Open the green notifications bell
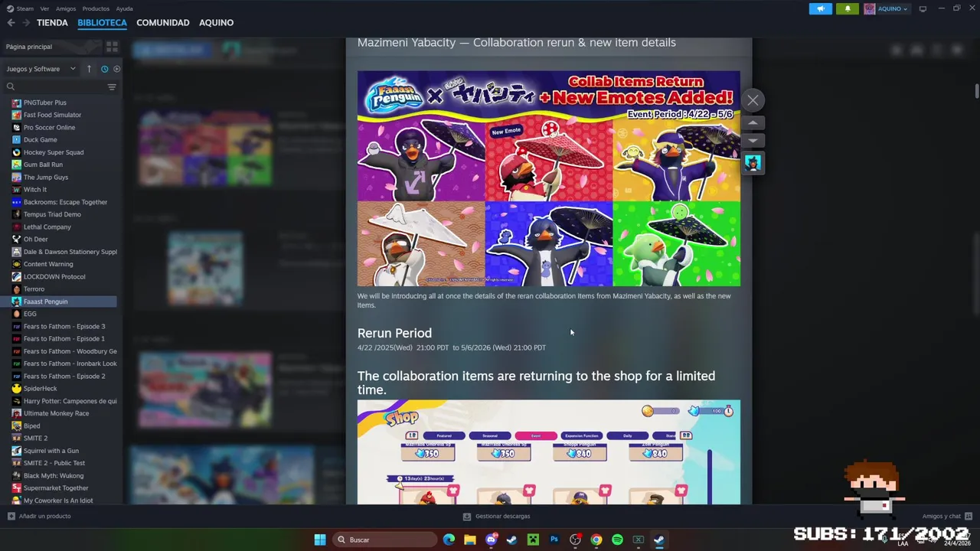The image size is (980, 551). 848,8
